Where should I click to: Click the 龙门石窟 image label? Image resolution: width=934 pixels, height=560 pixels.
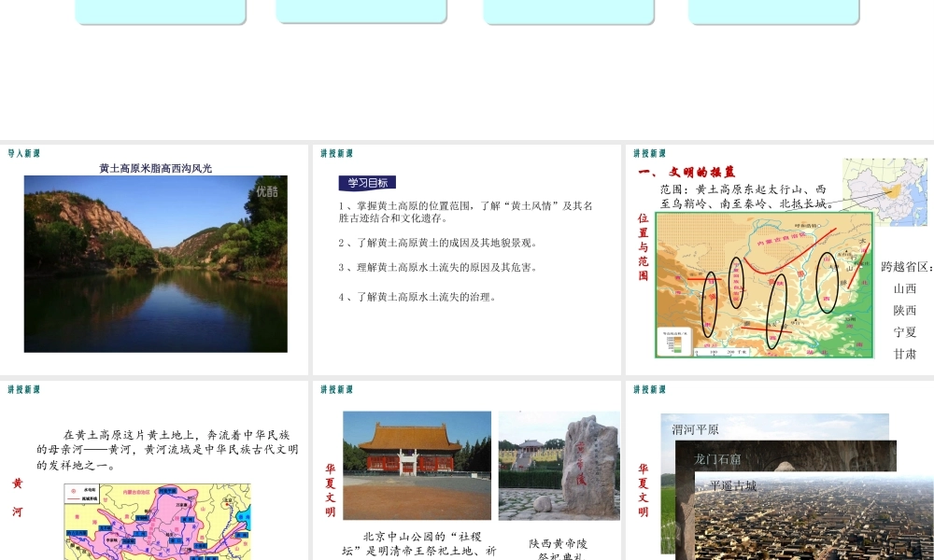pyautogui.click(x=717, y=459)
